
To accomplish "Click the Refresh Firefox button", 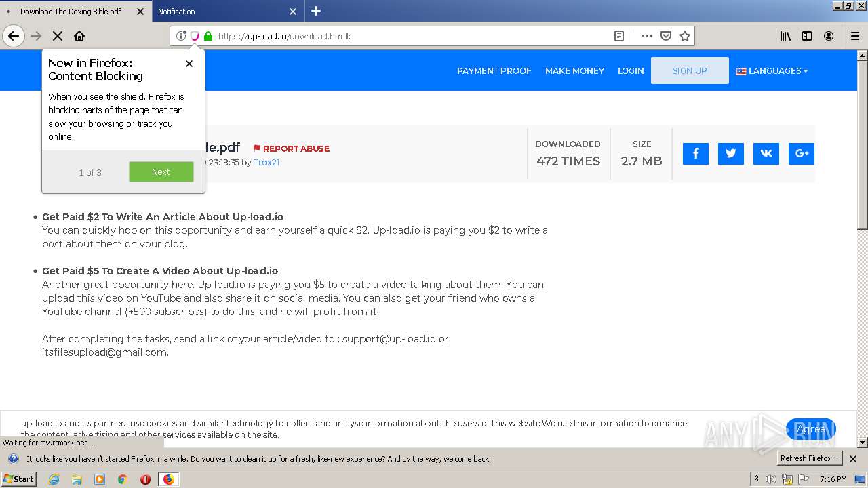I will (x=810, y=459).
